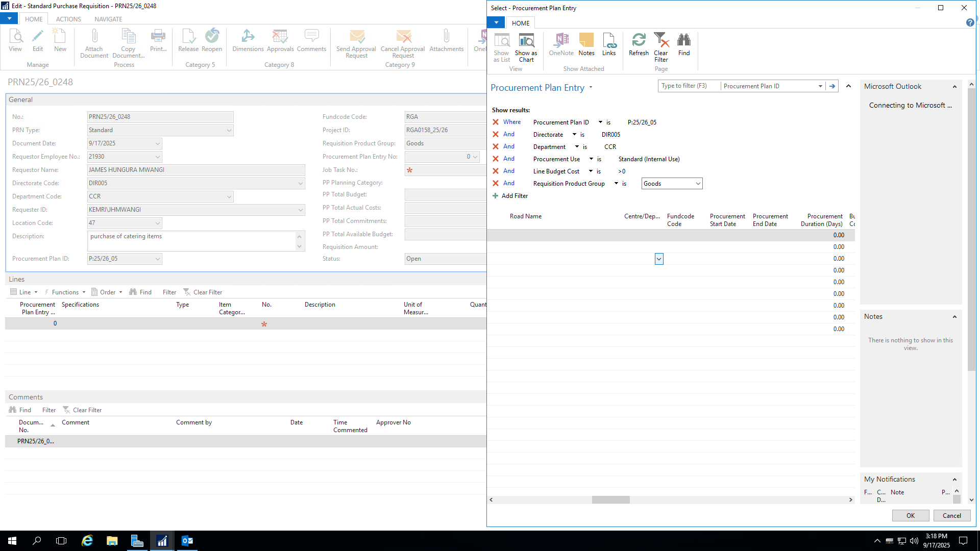Open the PRN Type Standard dropdown

coord(229,130)
